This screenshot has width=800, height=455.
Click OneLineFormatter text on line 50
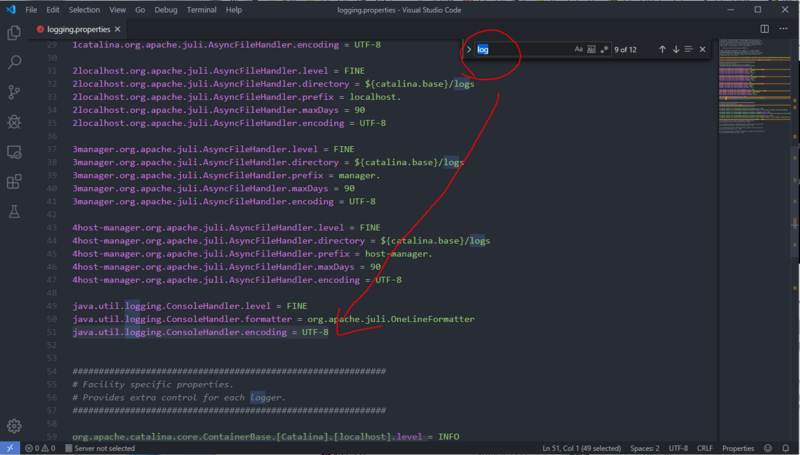432,319
